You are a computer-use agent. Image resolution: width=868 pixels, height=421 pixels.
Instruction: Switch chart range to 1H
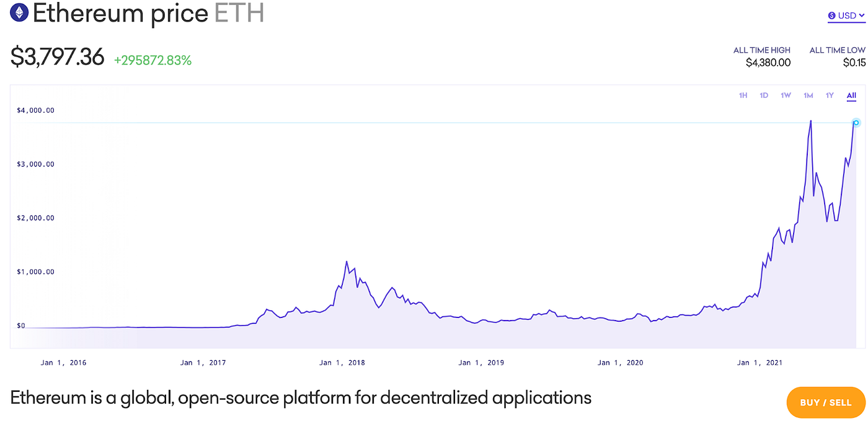pos(743,95)
